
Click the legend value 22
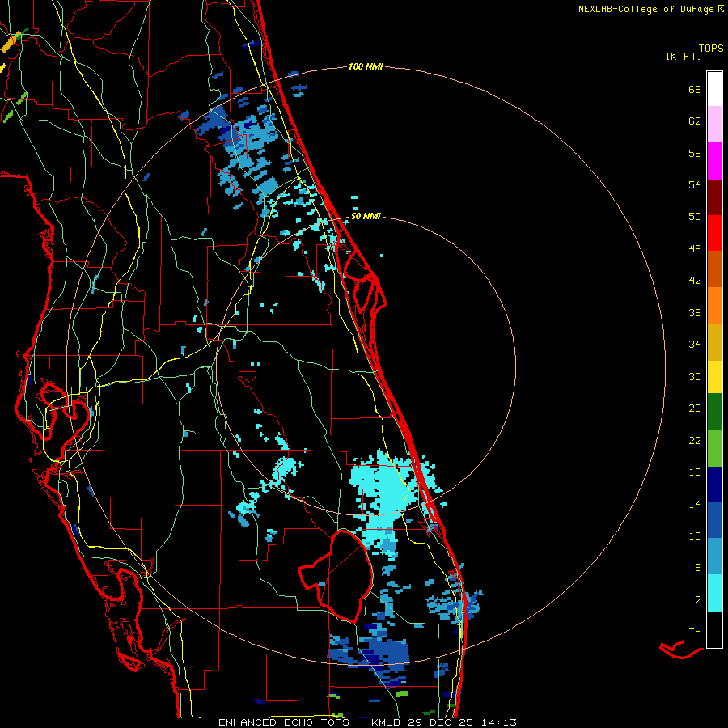click(x=695, y=440)
